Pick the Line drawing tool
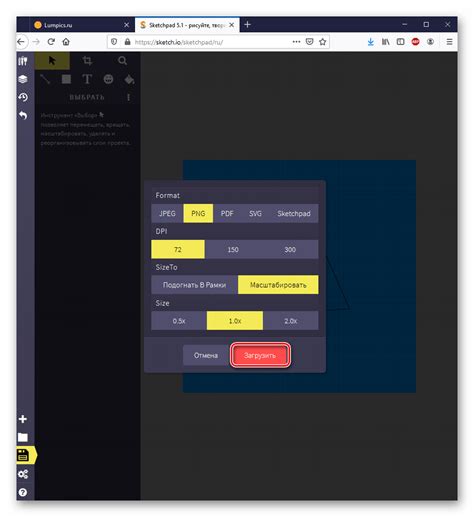Viewport: 474px width, 517px height. pos(45,79)
